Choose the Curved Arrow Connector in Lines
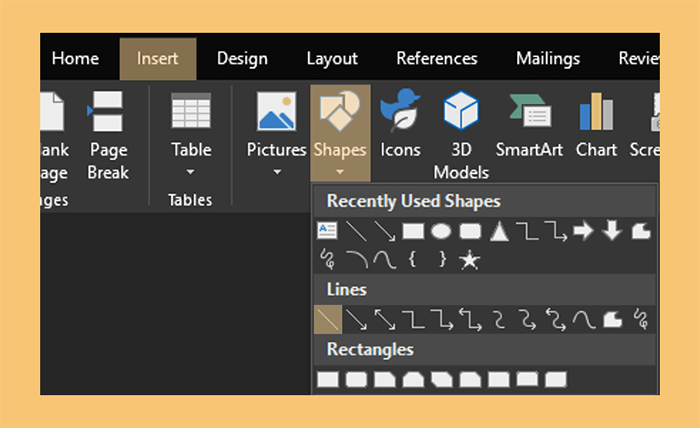The width and height of the screenshot is (700, 428). pos(528,320)
